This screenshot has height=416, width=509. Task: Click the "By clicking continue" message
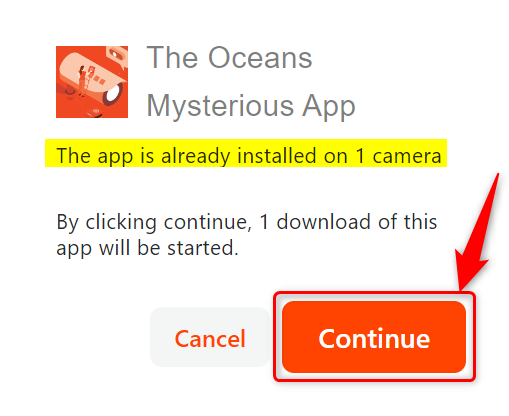pos(247,235)
